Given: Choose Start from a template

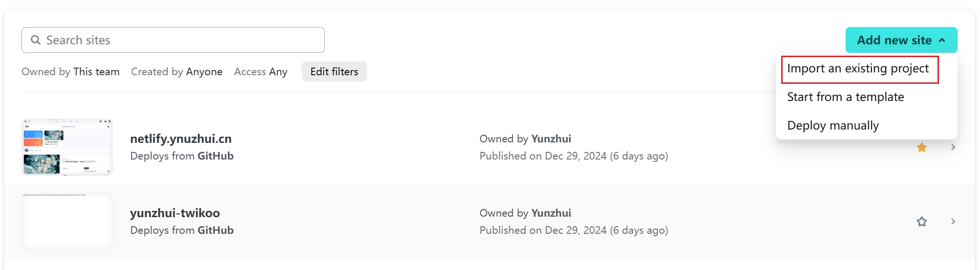Looking at the screenshot, I should 845,97.
